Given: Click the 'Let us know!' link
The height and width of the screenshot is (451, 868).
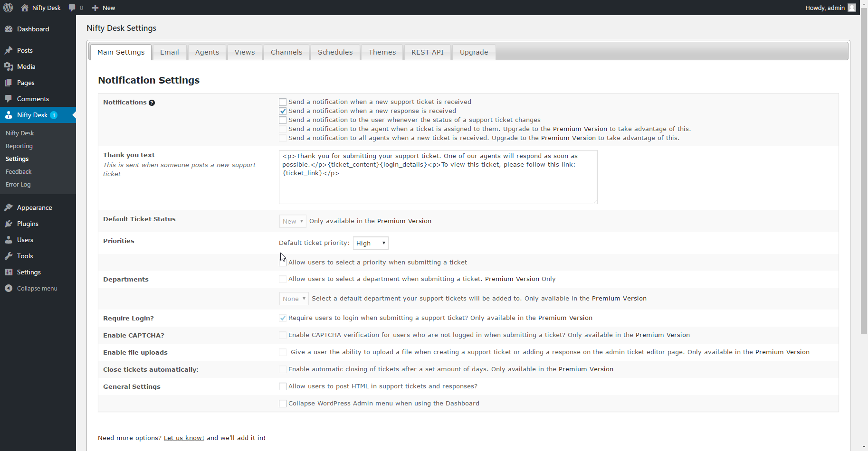Looking at the screenshot, I should [184, 438].
